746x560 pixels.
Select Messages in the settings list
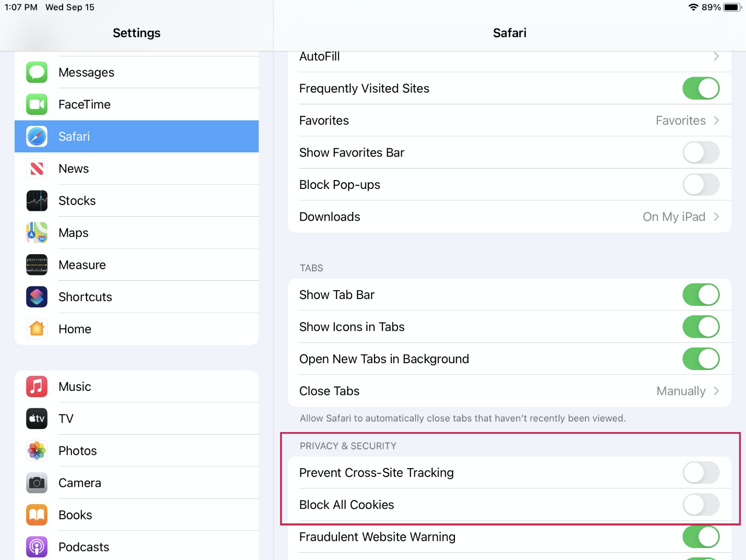tap(137, 73)
